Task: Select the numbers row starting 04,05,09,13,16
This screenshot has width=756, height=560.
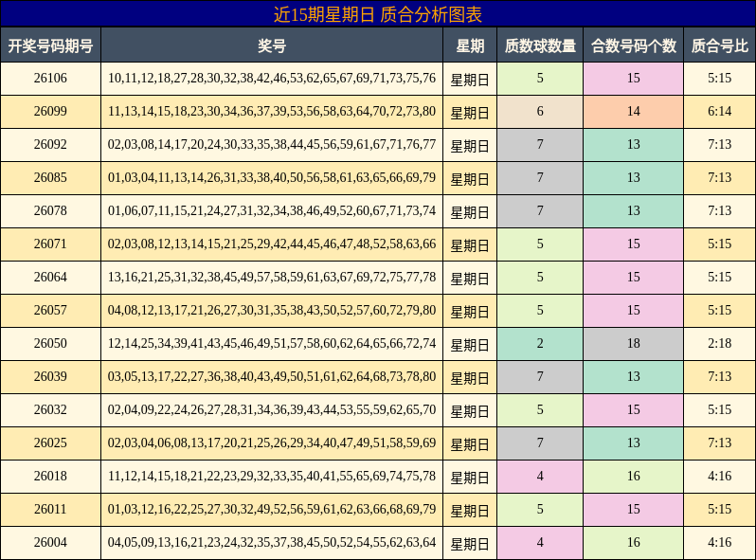Action: [x=272, y=543]
